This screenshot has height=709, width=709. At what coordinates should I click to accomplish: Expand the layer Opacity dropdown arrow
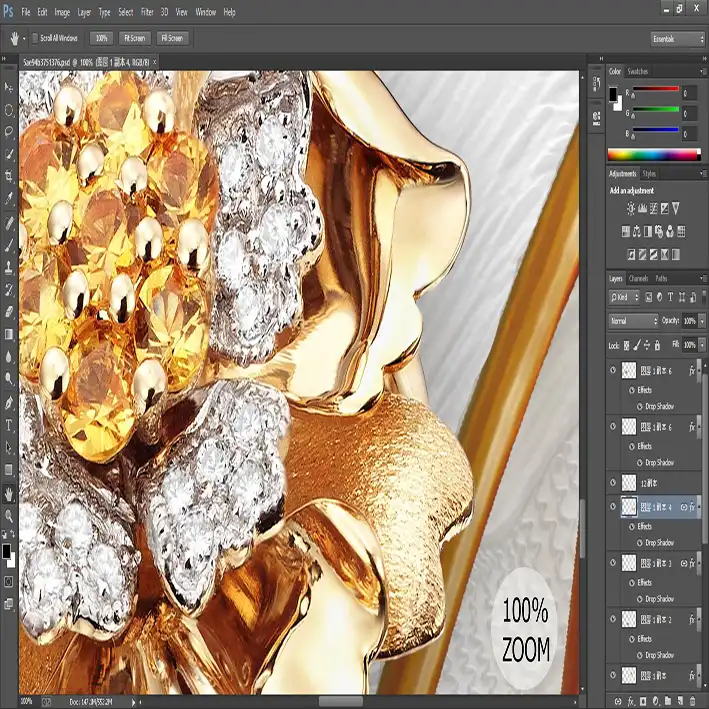702,321
